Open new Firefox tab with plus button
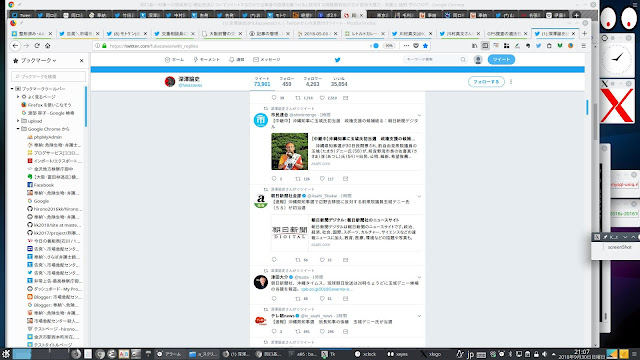640x360 pixels. (584, 33)
